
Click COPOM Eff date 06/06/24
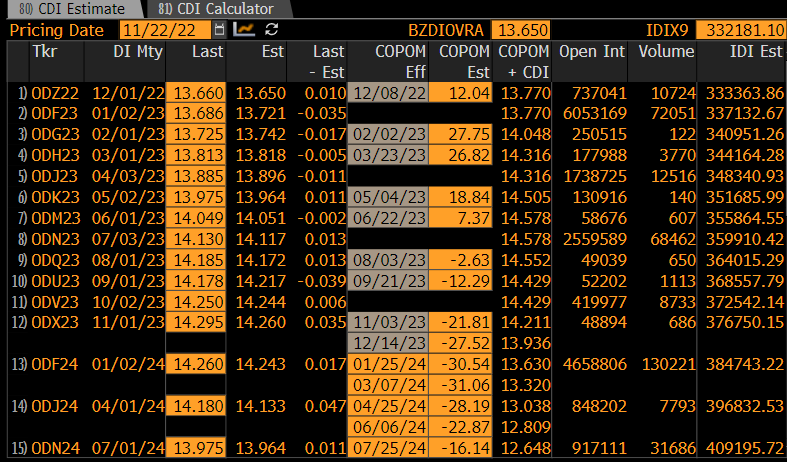pyautogui.click(x=388, y=427)
